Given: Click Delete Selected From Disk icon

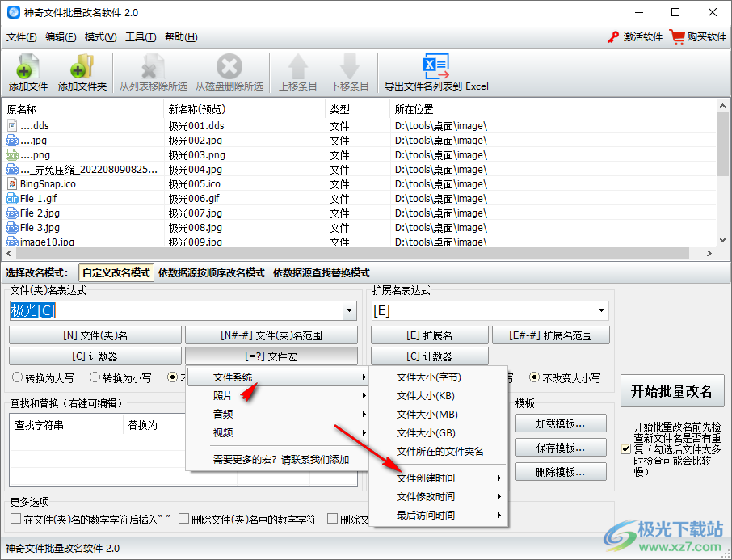Looking at the screenshot, I should [229, 67].
